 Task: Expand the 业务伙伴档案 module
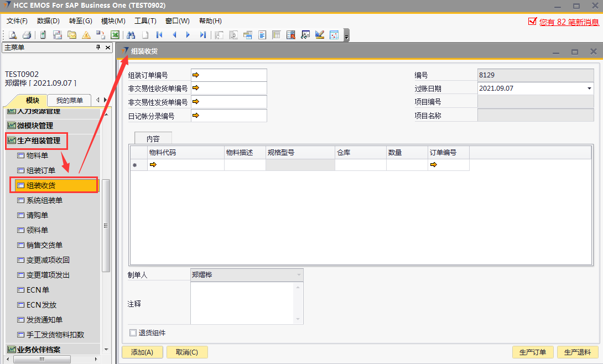[39, 350]
